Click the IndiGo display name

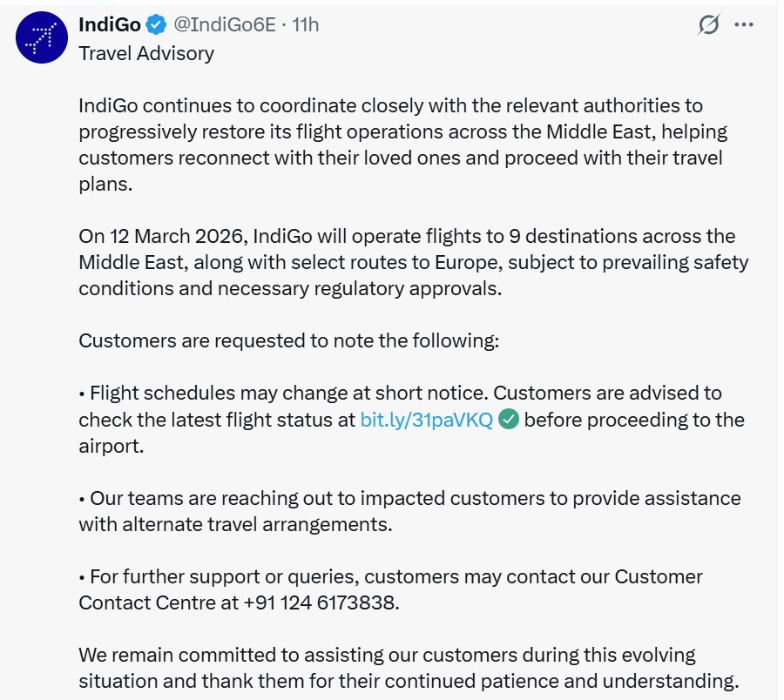tap(110, 24)
